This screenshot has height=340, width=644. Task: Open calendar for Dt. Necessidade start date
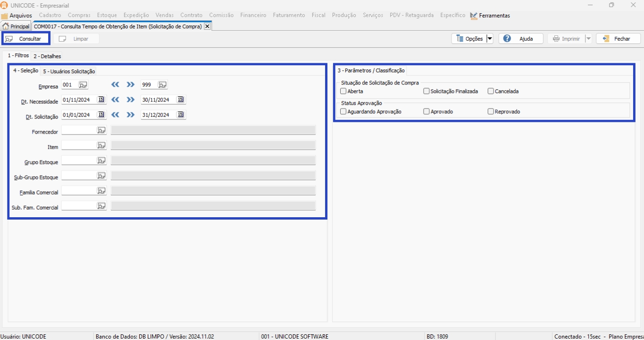coord(101,100)
